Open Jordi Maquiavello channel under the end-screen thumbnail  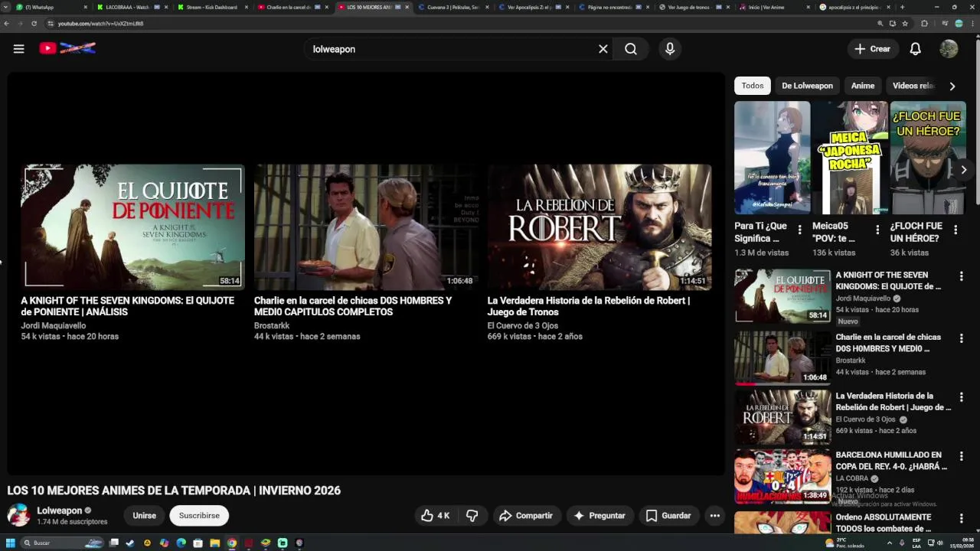coord(53,325)
